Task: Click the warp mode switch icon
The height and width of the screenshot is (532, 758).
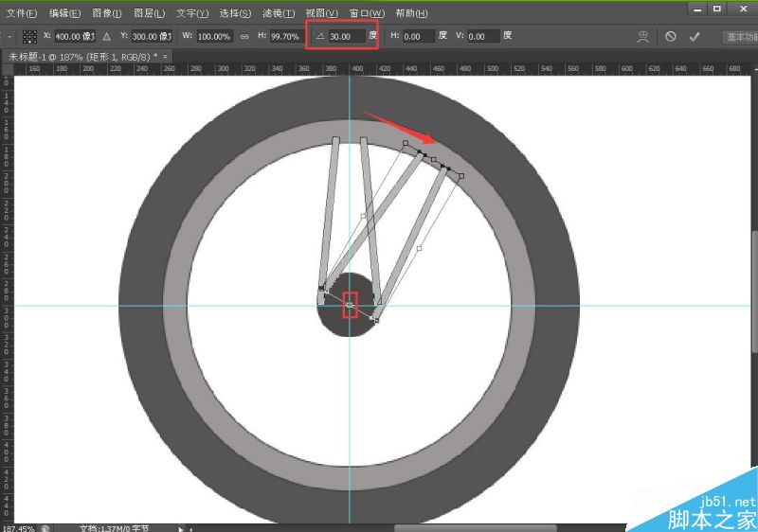Action: 645,36
